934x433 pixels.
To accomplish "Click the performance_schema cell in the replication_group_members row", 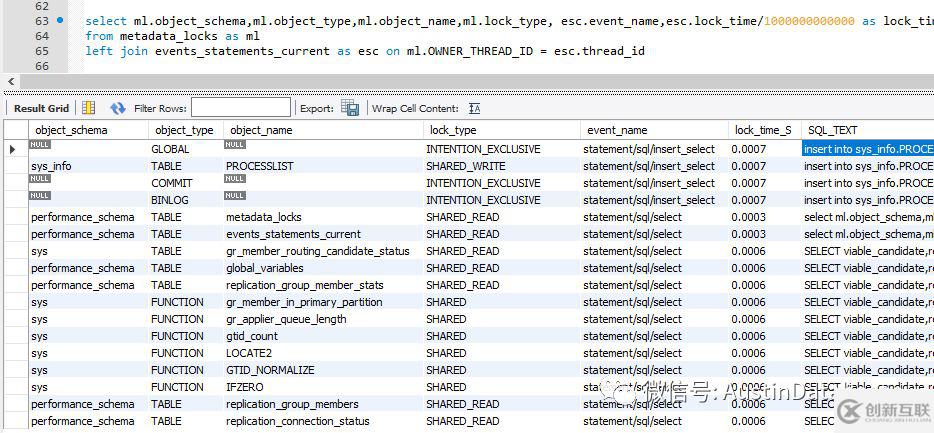I will pyautogui.click(x=88, y=404).
